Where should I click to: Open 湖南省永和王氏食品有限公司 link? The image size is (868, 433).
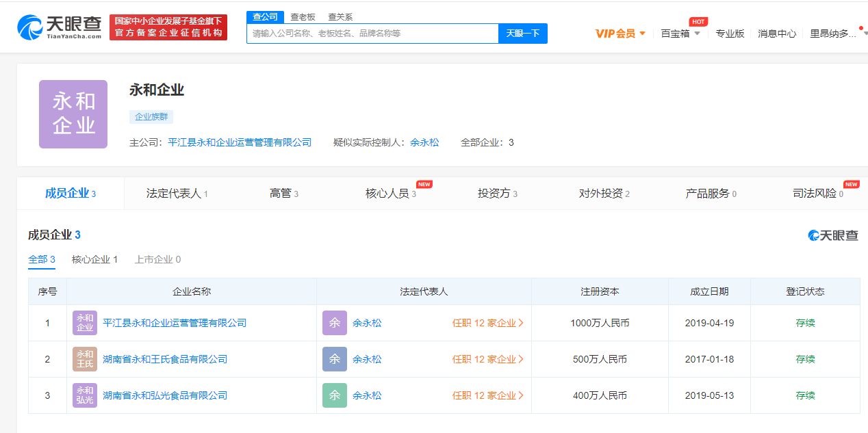point(165,359)
